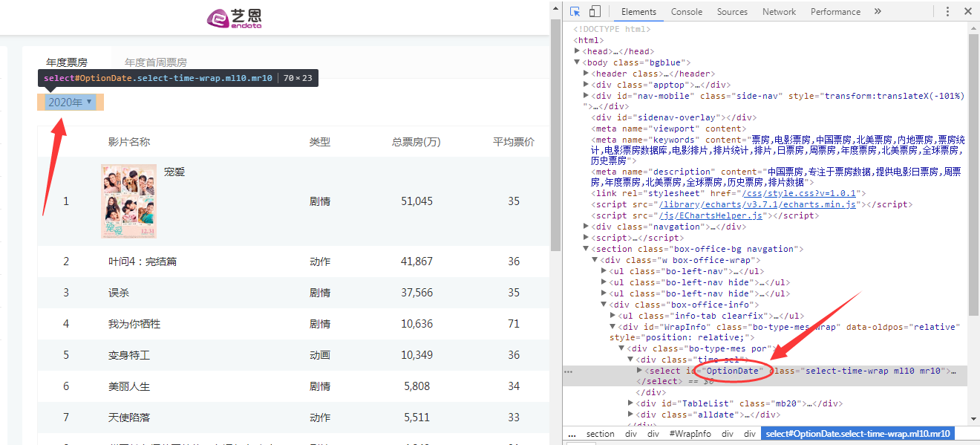Screen dimensions: 980x445
Task: Click movie title 宠爱
Action: [174, 172]
